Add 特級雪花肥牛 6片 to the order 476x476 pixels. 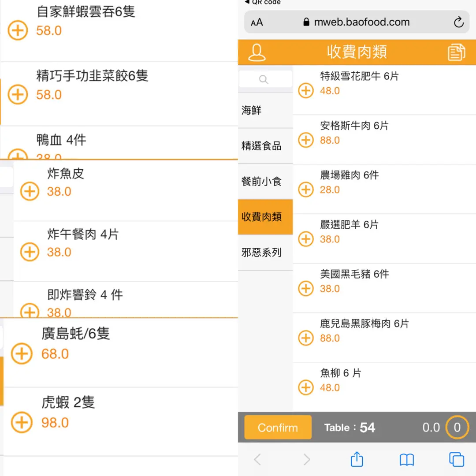click(306, 91)
